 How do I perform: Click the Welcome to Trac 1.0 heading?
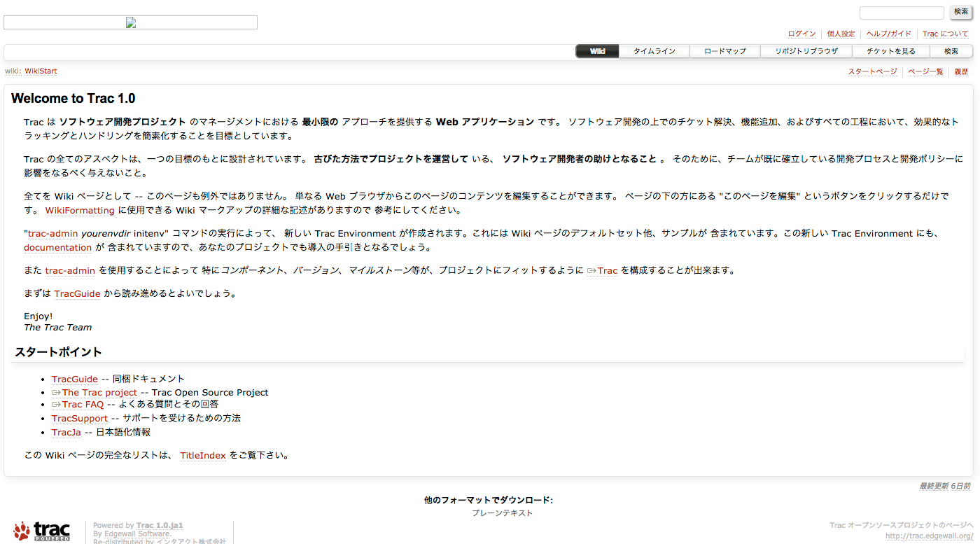tap(73, 99)
